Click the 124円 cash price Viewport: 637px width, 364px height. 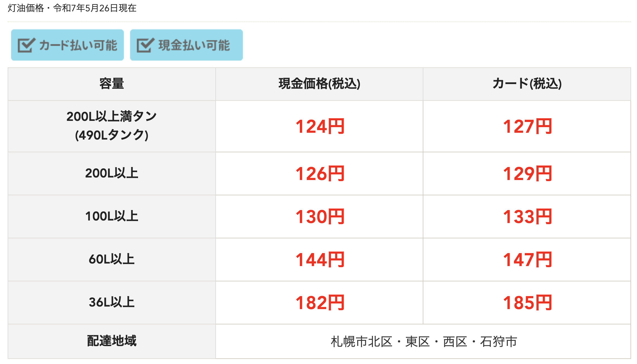coord(320,127)
